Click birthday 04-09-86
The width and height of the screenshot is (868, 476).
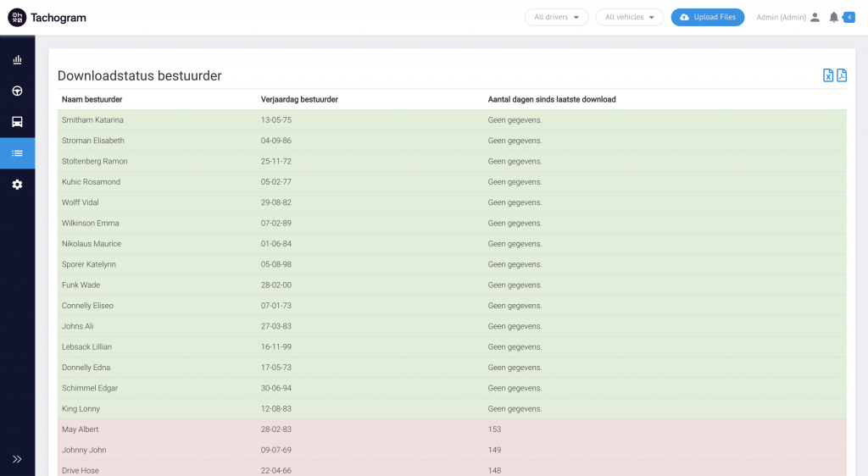276,141
